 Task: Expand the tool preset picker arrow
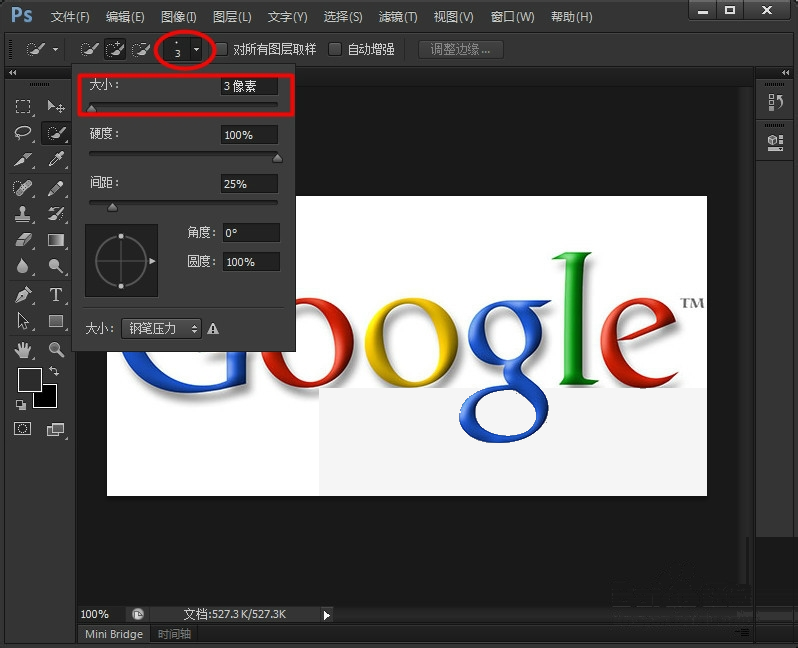[55, 49]
